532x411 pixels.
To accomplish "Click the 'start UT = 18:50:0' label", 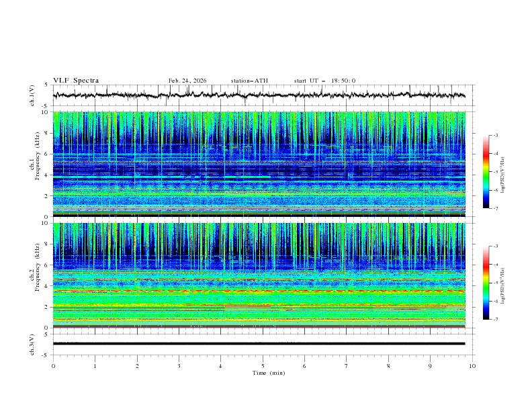I will (x=324, y=81).
